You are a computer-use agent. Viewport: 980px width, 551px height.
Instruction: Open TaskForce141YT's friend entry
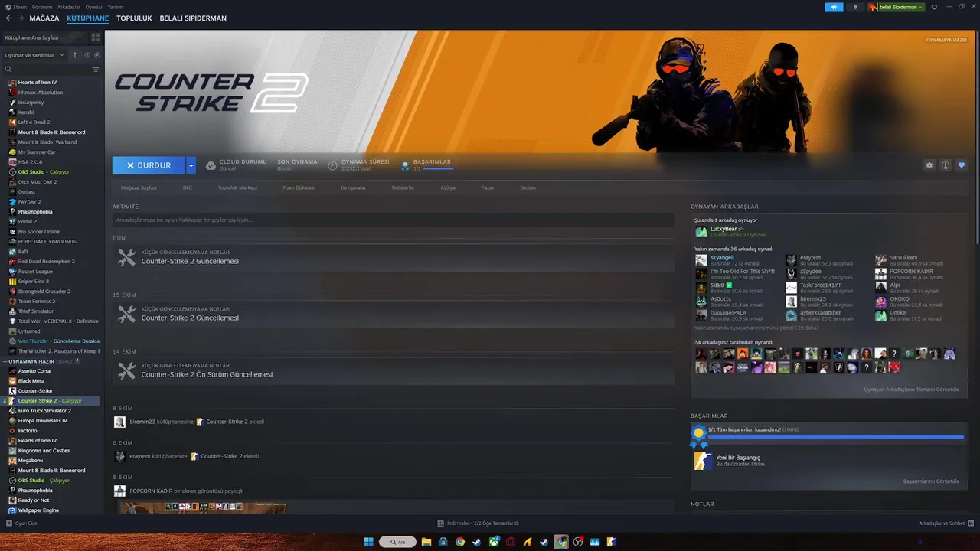[818, 288]
